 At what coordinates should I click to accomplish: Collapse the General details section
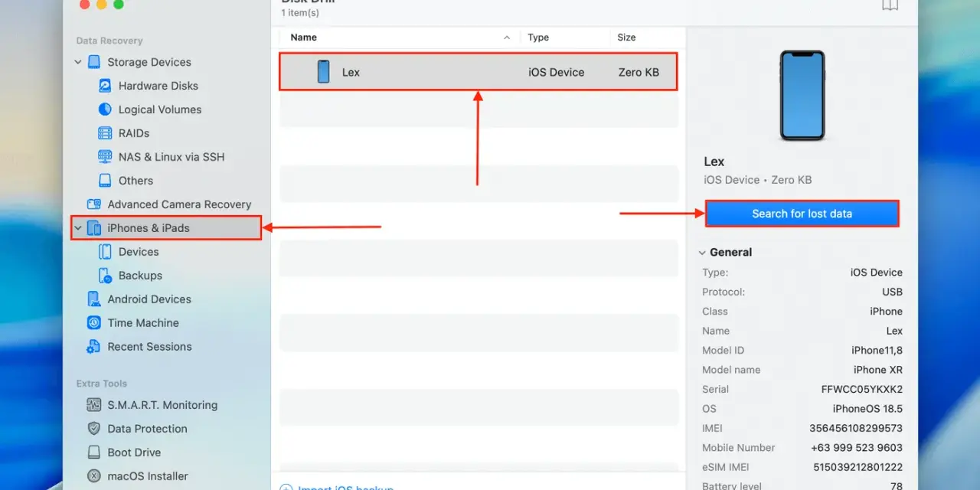702,253
